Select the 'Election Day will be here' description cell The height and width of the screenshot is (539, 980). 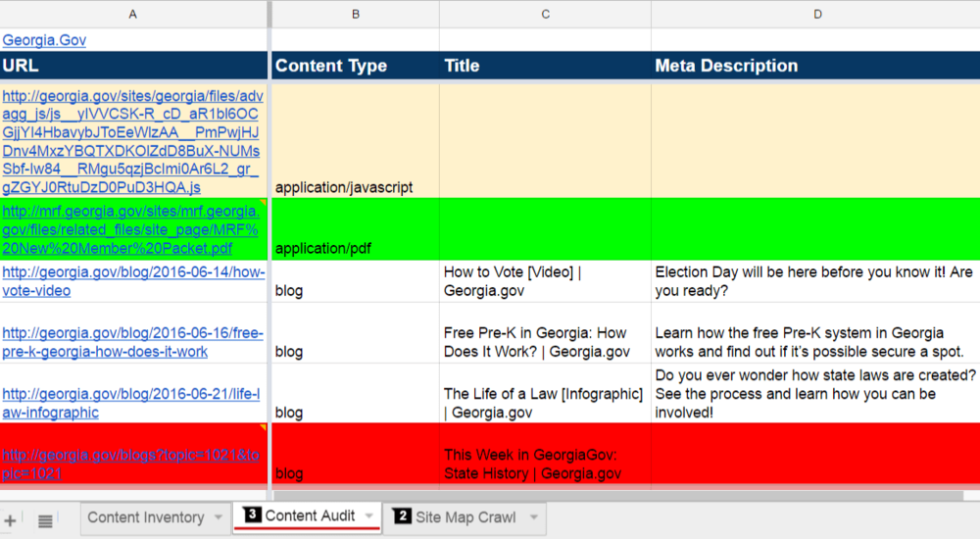pos(815,281)
